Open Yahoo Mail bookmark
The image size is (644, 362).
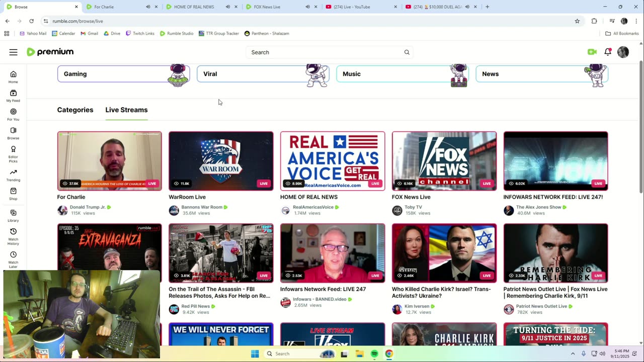click(x=33, y=33)
